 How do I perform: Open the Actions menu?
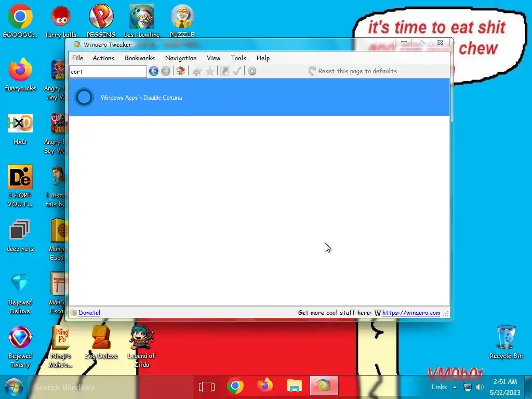point(103,58)
